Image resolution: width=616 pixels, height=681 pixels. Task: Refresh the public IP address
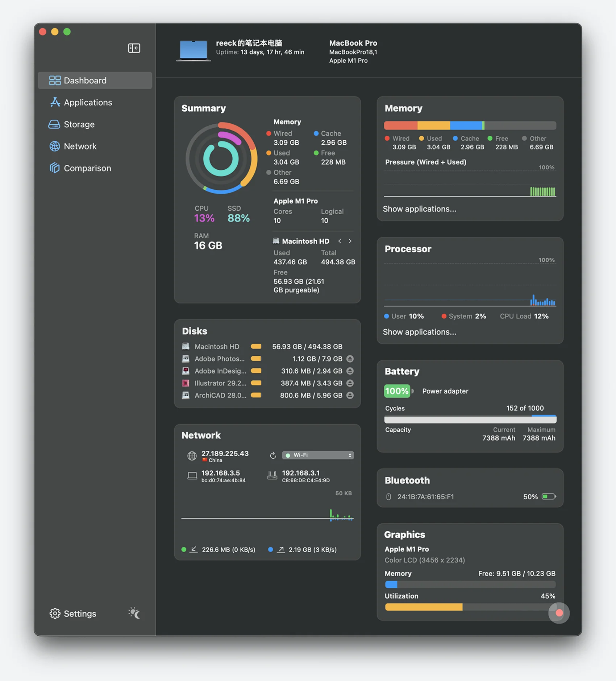(273, 455)
